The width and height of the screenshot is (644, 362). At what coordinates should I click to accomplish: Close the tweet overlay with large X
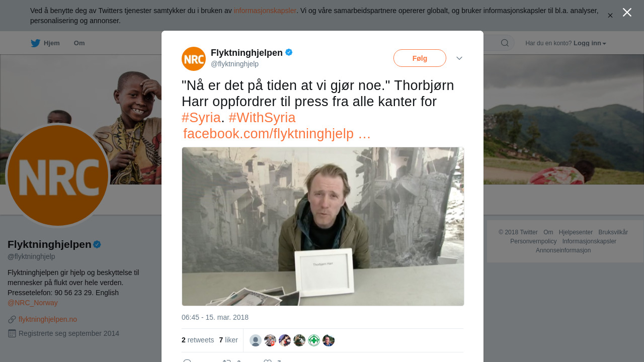(627, 12)
